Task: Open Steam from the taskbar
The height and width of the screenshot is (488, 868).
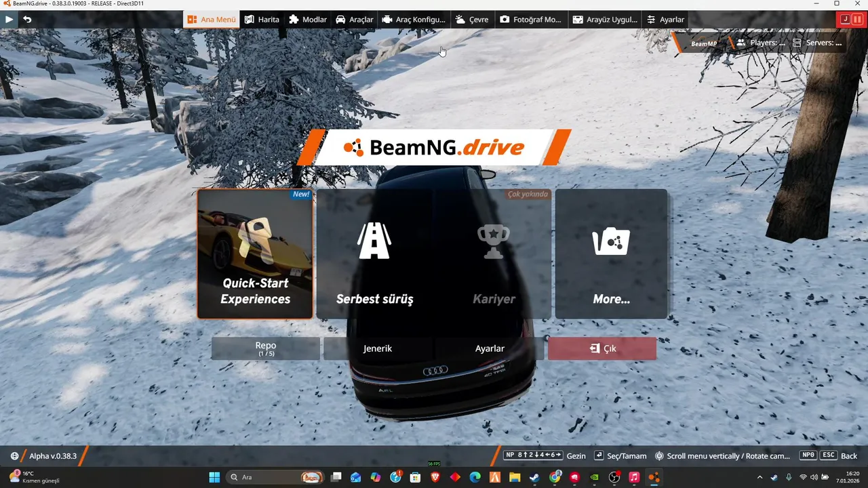Action: click(x=535, y=477)
